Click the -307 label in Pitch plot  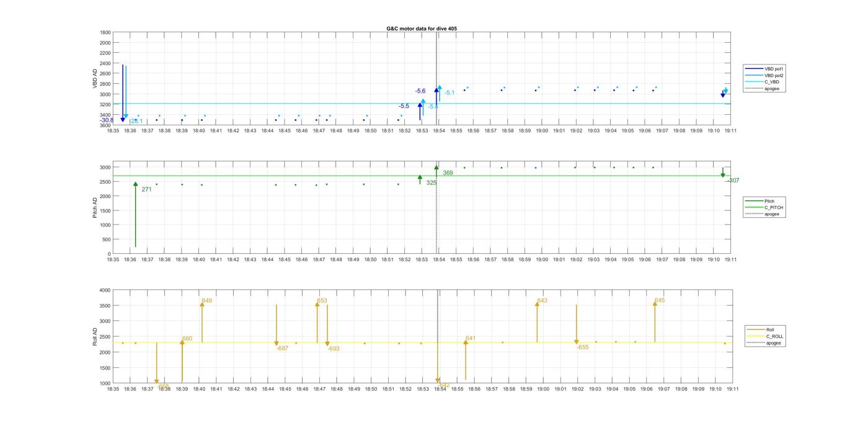tap(733, 181)
